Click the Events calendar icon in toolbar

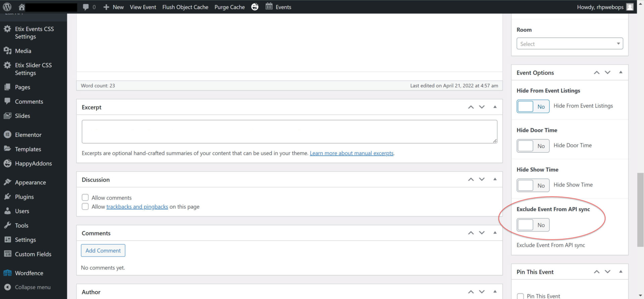269,6
